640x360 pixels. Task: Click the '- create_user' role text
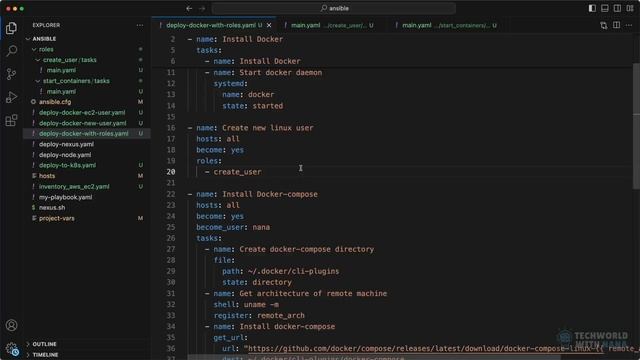233,172
